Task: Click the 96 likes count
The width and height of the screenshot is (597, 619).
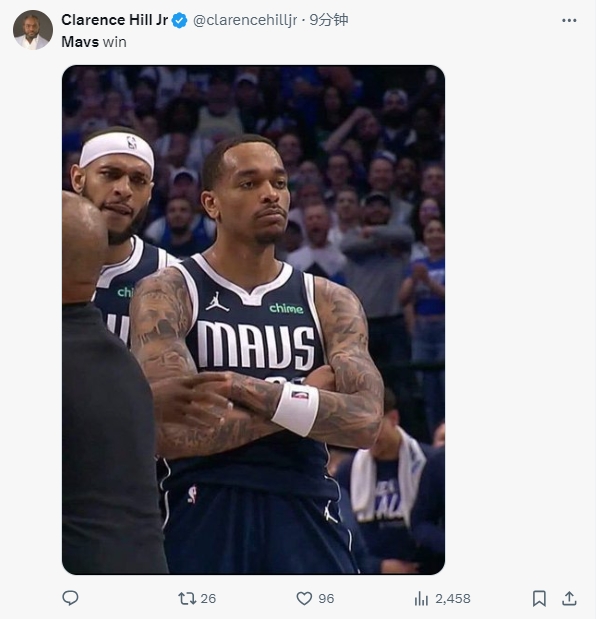Action: coord(326,598)
